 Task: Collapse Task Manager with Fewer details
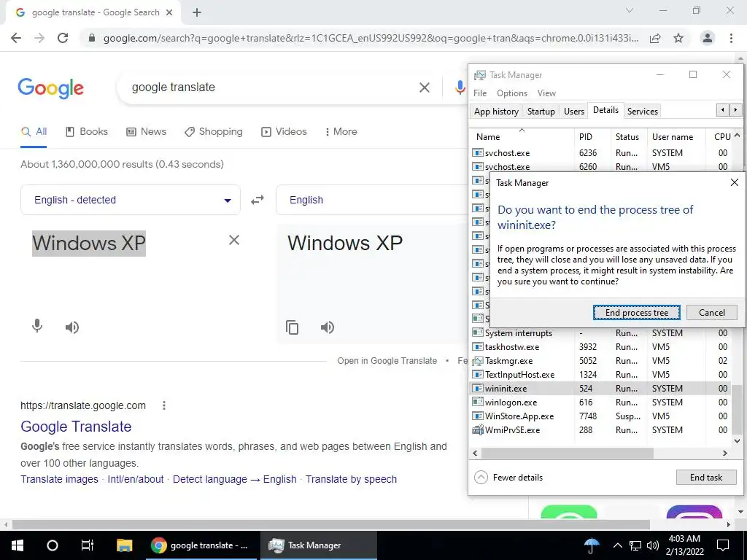pyautogui.click(x=508, y=477)
